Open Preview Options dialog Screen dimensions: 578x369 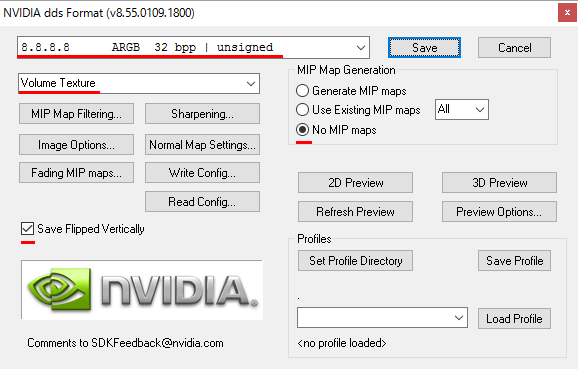499,212
